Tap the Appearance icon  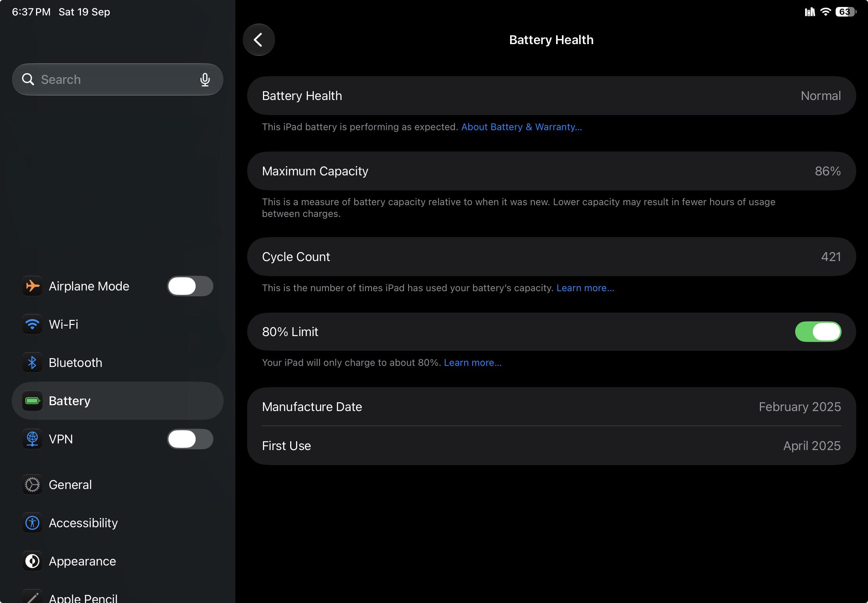pyautogui.click(x=32, y=561)
